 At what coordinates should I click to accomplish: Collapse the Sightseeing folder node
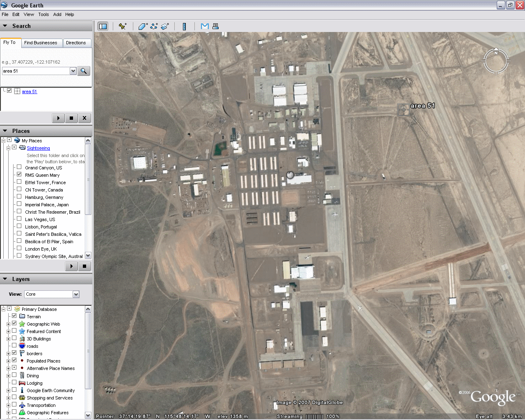click(x=8, y=148)
